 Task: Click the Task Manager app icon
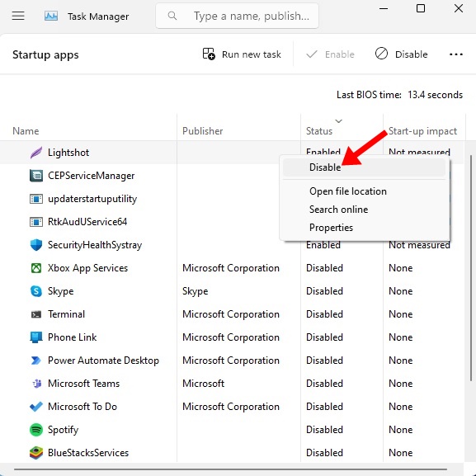coord(51,16)
